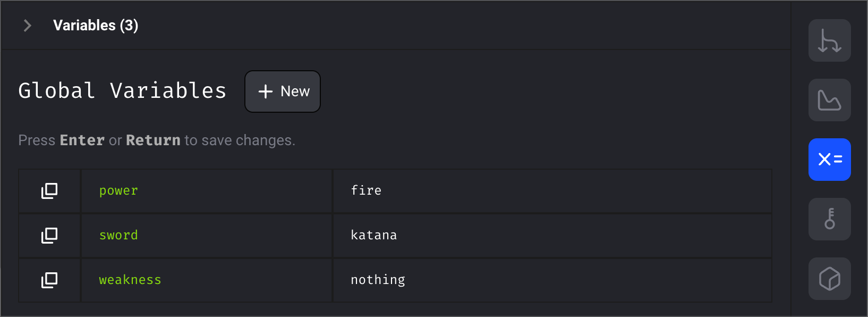Viewport: 868px width, 317px height.
Task: Add a new global variable
Action: pos(283,91)
